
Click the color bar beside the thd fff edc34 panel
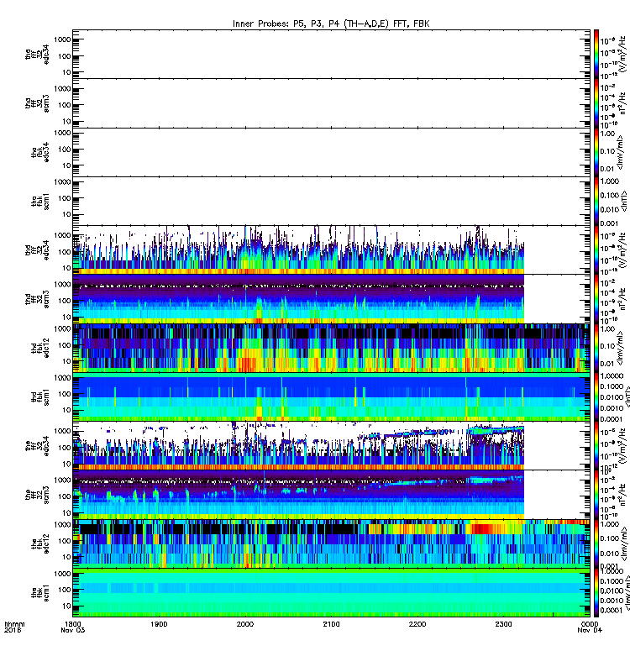click(596, 249)
